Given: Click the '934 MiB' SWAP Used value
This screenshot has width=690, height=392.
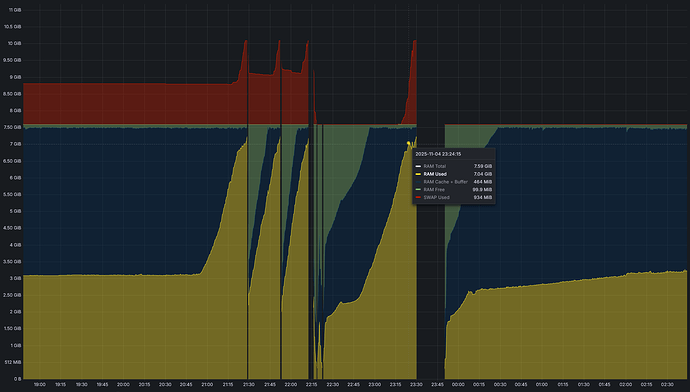Looking at the screenshot, I should 483,198.
